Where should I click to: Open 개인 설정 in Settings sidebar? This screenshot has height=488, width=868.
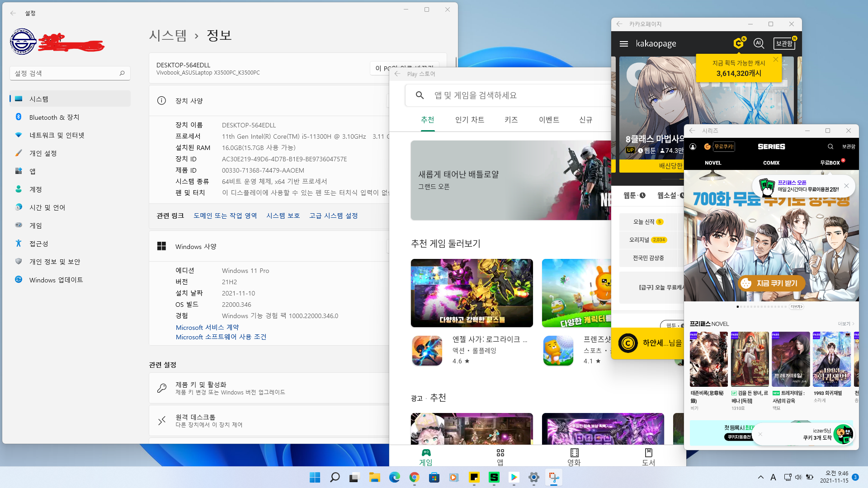click(70, 153)
